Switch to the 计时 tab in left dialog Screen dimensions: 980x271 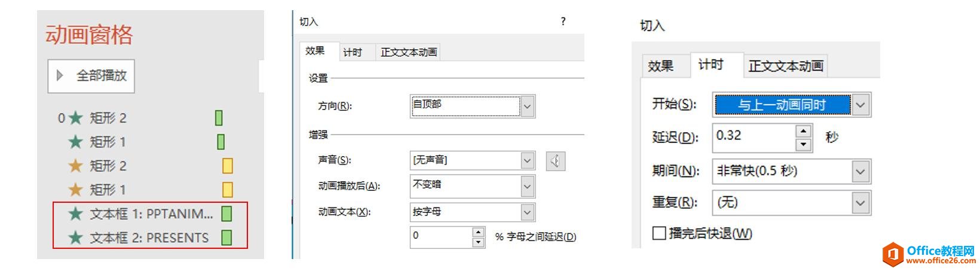[x=353, y=52]
